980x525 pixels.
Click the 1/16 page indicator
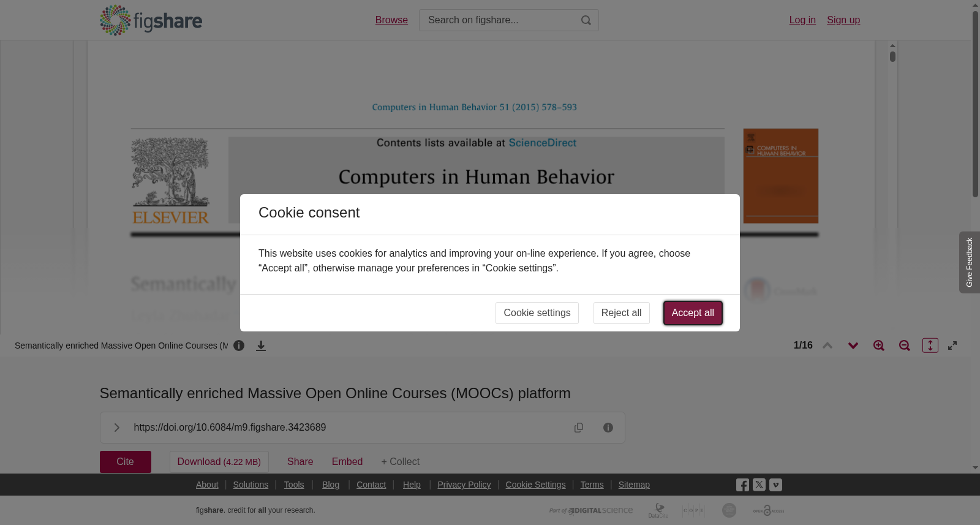803,346
